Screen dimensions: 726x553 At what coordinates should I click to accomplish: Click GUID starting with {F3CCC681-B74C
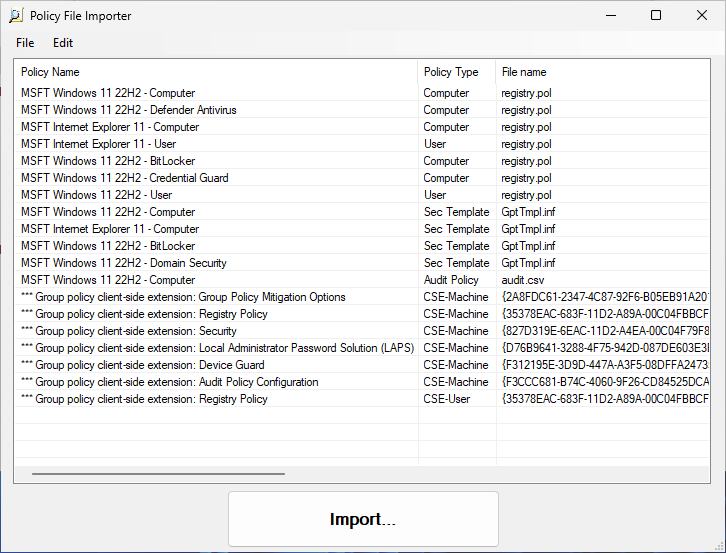pos(605,382)
